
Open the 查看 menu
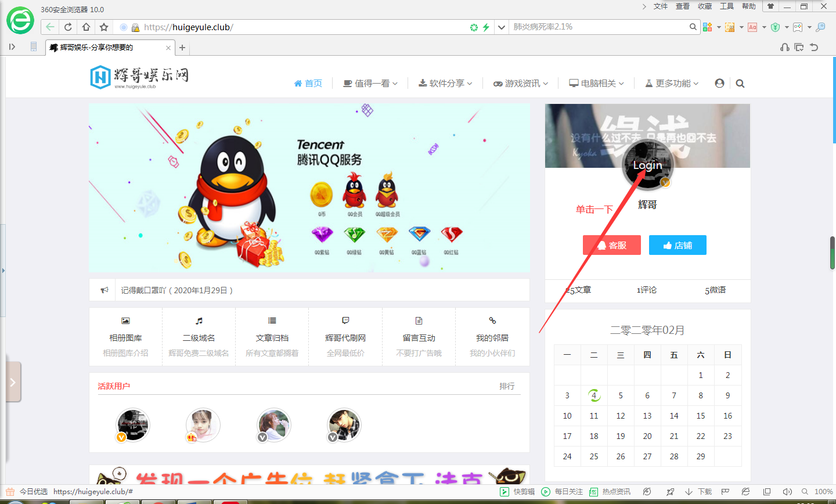coord(683,6)
